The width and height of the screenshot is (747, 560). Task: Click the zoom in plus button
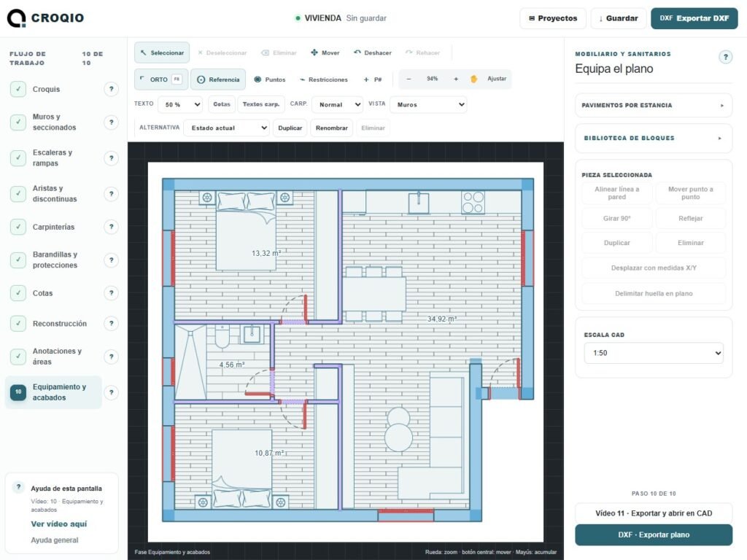[x=456, y=79]
